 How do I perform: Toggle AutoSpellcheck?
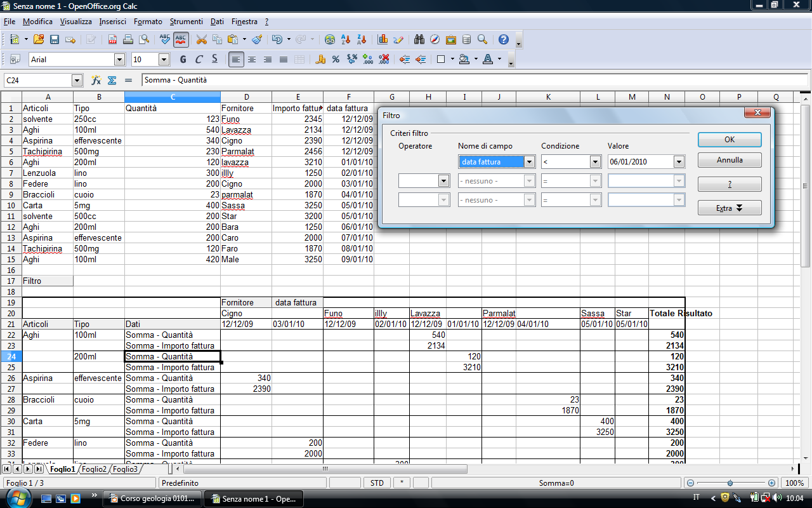click(x=181, y=39)
